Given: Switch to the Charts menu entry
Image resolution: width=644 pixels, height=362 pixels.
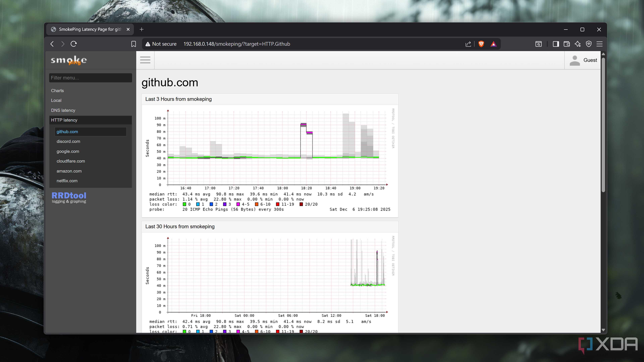Looking at the screenshot, I should [57, 90].
